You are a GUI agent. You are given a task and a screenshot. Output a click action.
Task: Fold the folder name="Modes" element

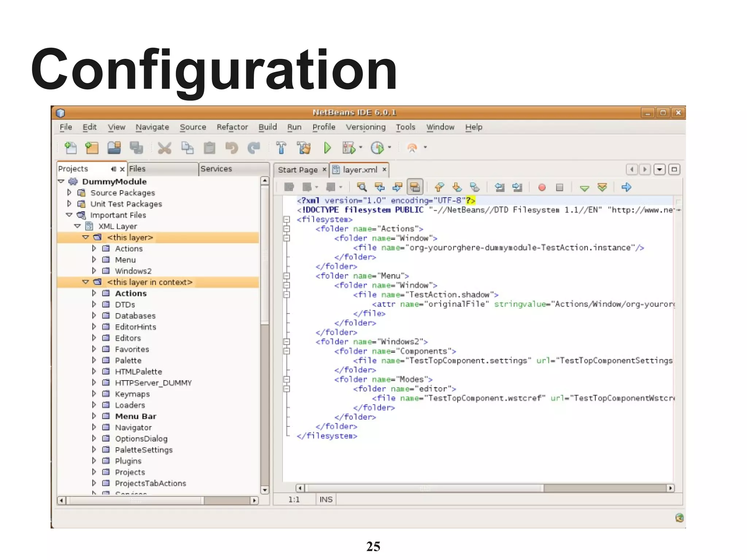coord(287,379)
